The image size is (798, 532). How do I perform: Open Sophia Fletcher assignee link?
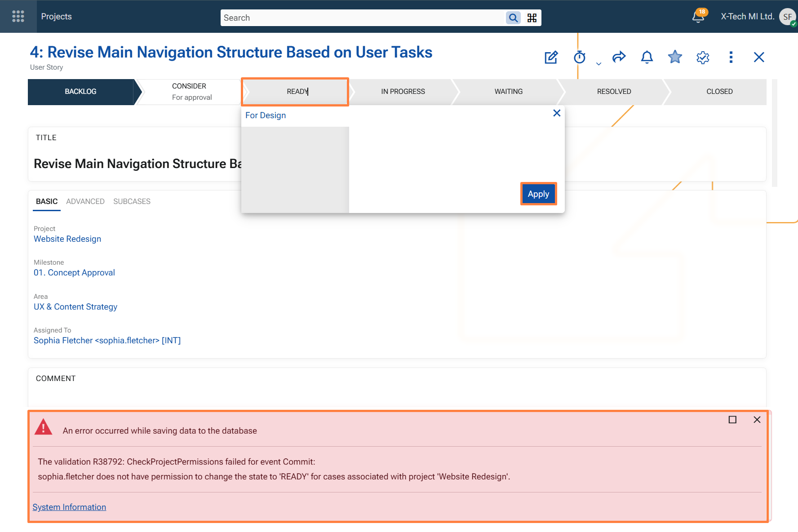(107, 341)
